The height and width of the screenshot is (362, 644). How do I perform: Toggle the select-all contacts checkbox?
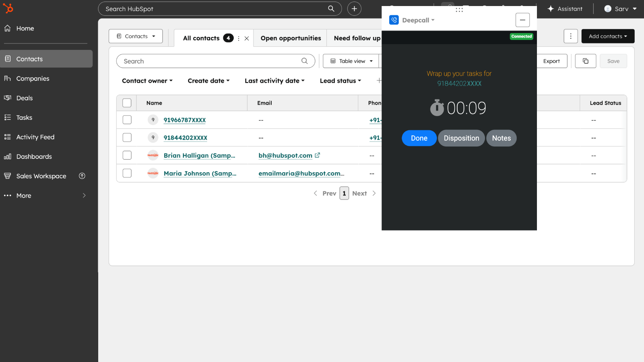point(127,103)
